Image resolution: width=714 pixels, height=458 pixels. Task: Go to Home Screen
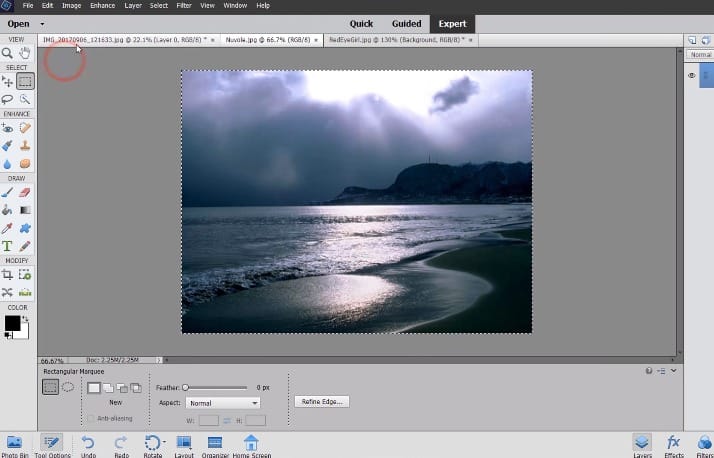coord(251,446)
